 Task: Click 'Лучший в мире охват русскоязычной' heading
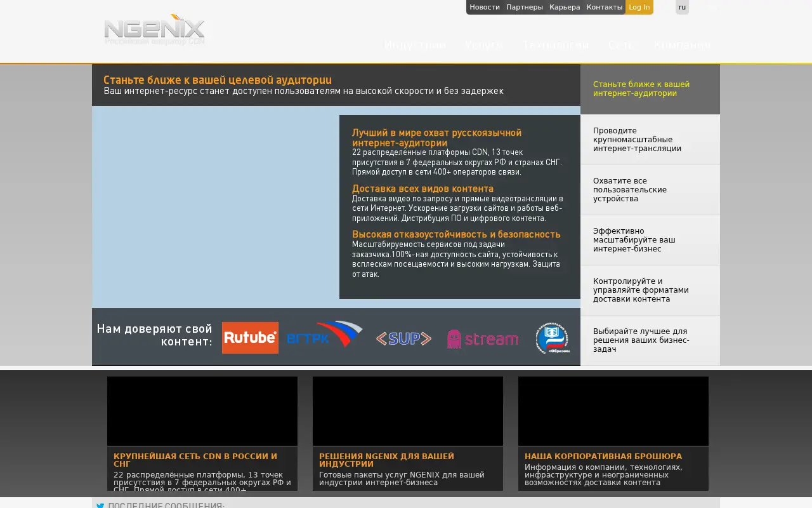[436, 138]
